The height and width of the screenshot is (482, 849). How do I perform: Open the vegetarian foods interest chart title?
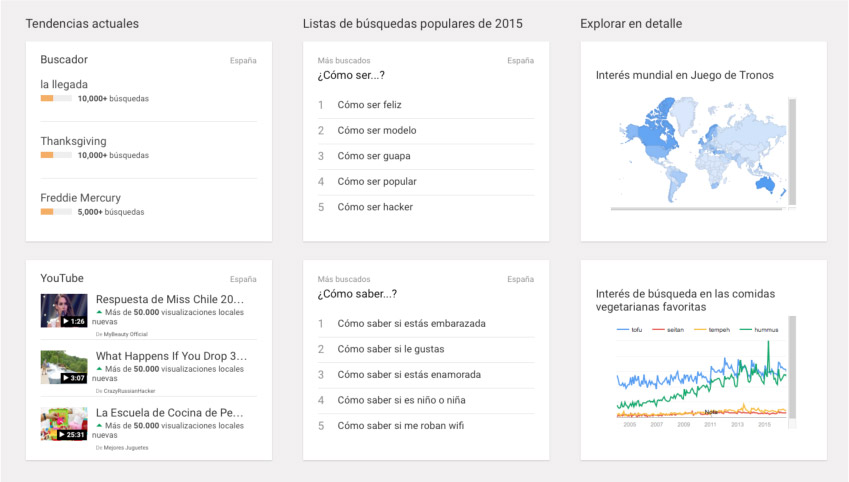tap(685, 301)
